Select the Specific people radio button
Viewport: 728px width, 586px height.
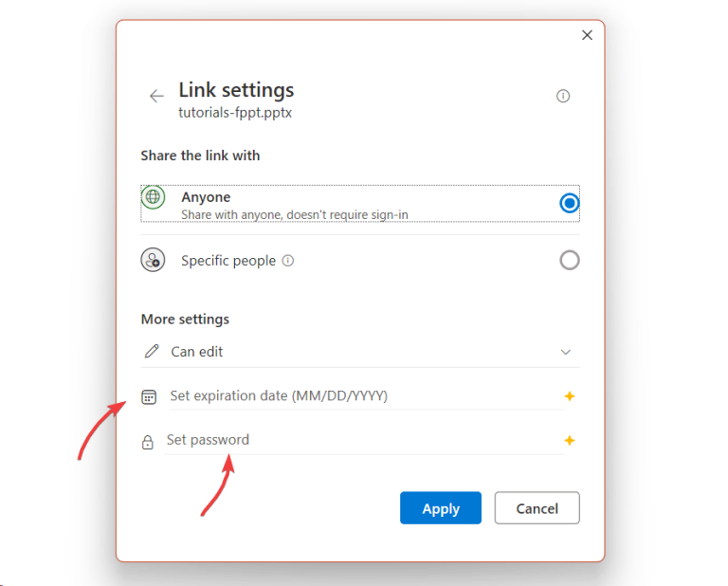[569, 260]
